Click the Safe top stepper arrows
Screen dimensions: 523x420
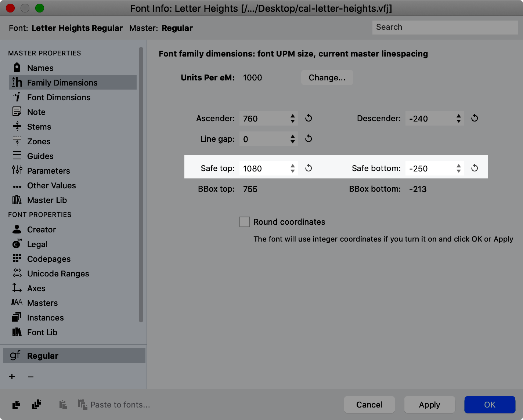point(293,168)
